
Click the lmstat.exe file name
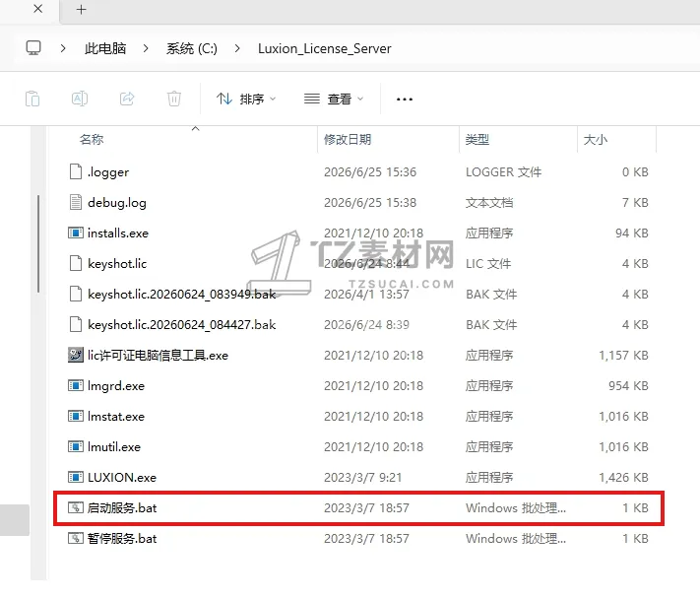click(116, 417)
